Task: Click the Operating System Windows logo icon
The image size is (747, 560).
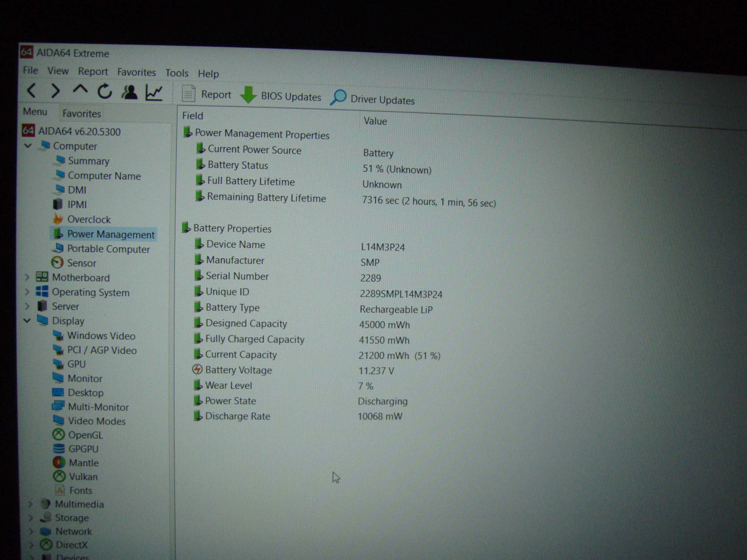Action: [42, 291]
